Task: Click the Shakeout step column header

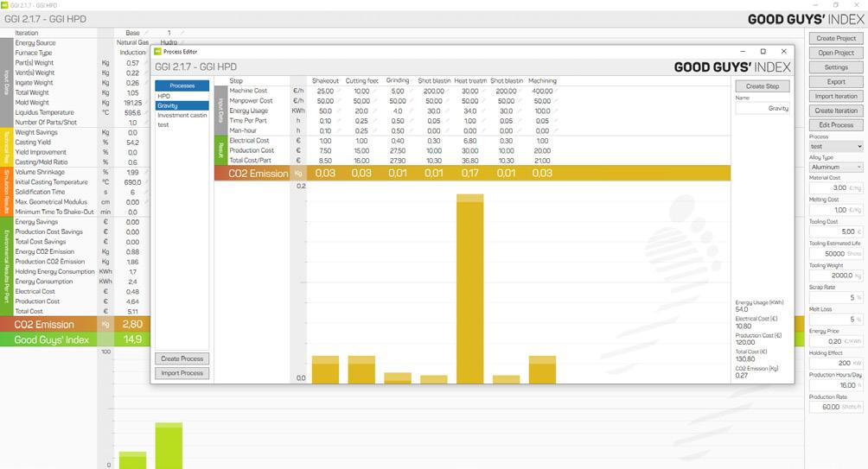Action: (325, 80)
